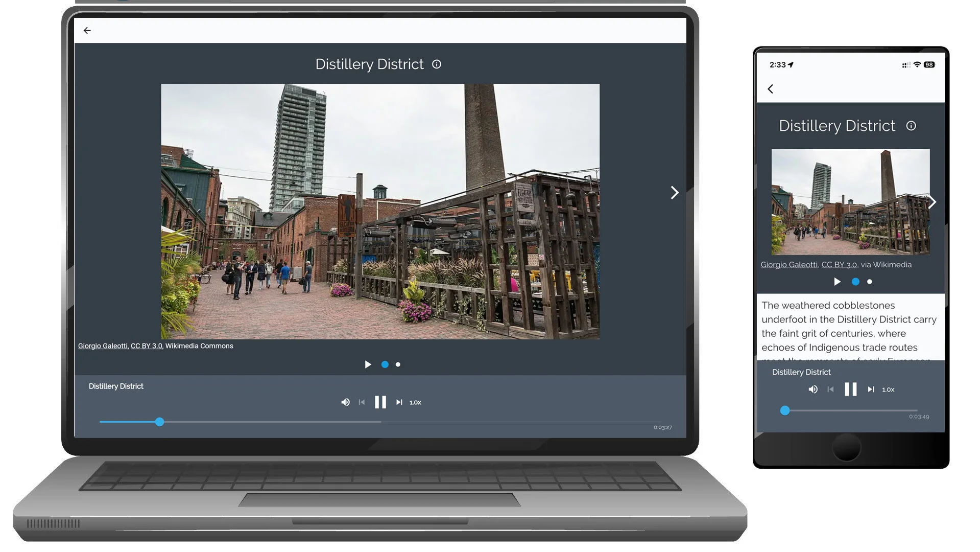Select the first blue slide dot on the laptop
Image resolution: width=980 pixels, height=552 pixels.
click(385, 364)
